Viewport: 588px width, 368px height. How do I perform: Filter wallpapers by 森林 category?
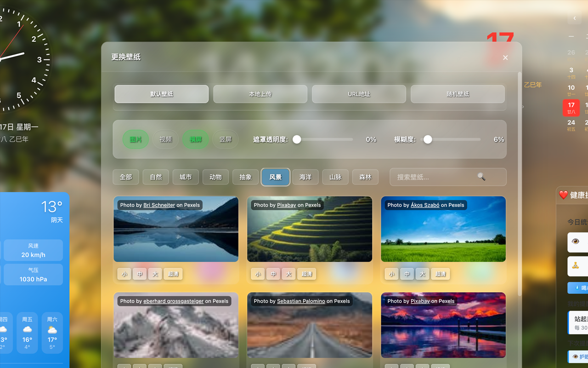point(365,177)
